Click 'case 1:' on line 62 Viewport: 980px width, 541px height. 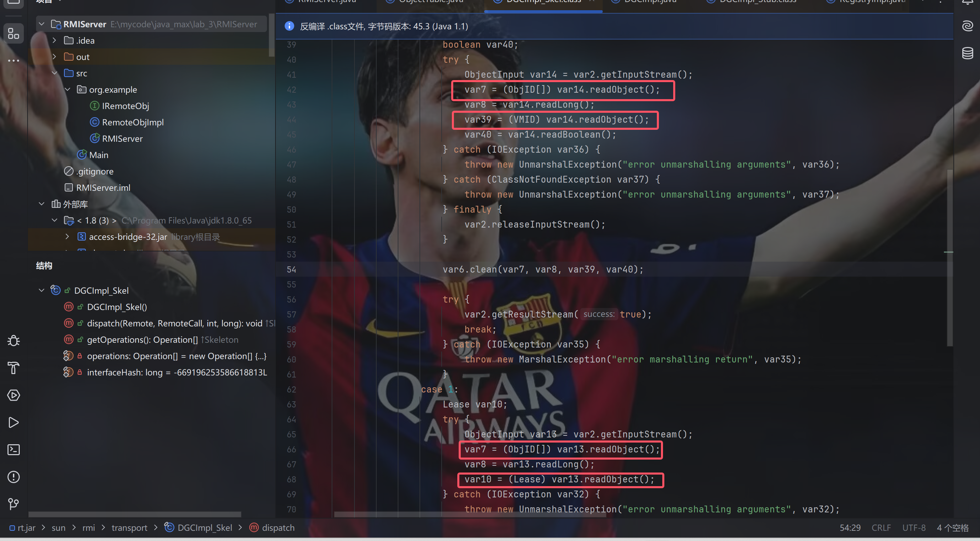coord(439,389)
